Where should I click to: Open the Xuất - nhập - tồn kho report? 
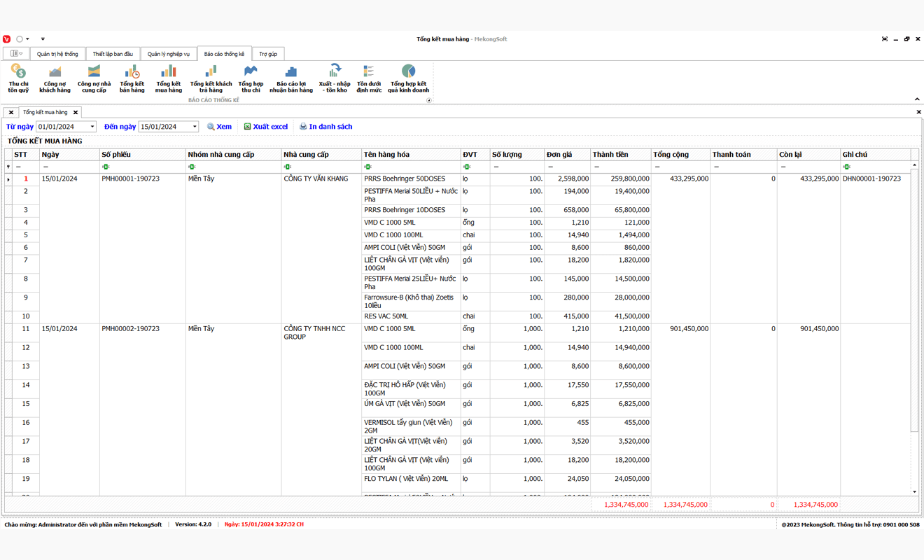point(335,78)
